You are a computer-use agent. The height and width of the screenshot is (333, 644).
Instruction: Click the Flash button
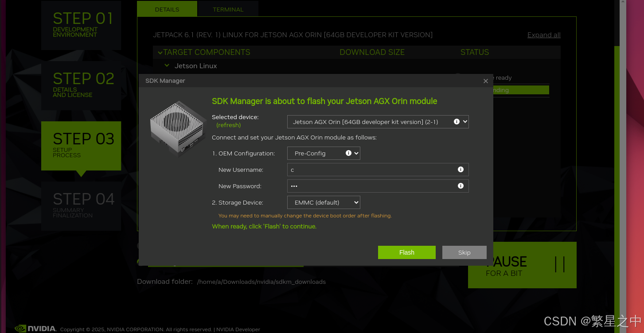pos(406,252)
